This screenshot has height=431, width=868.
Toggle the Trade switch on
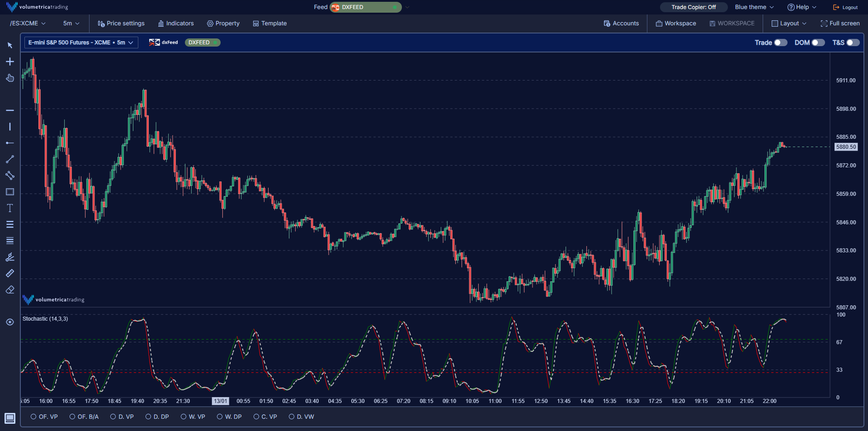click(x=781, y=43)
